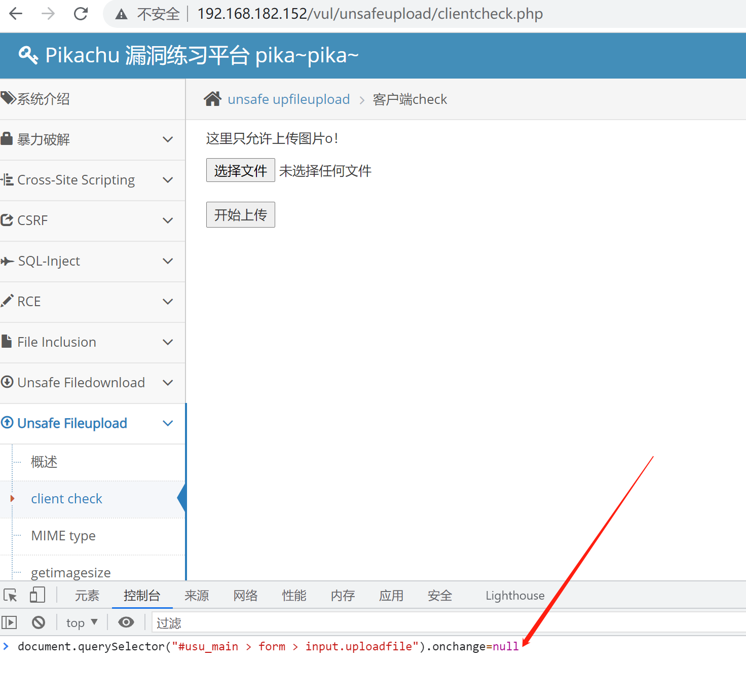
Task: Reload the page with refresh icon
Action: (x=81, y=14)
